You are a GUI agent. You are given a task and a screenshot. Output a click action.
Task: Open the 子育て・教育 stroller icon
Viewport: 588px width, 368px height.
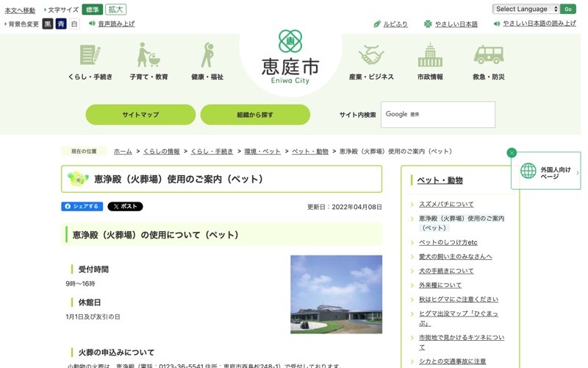pyautogui.click(x=149, y=54)
